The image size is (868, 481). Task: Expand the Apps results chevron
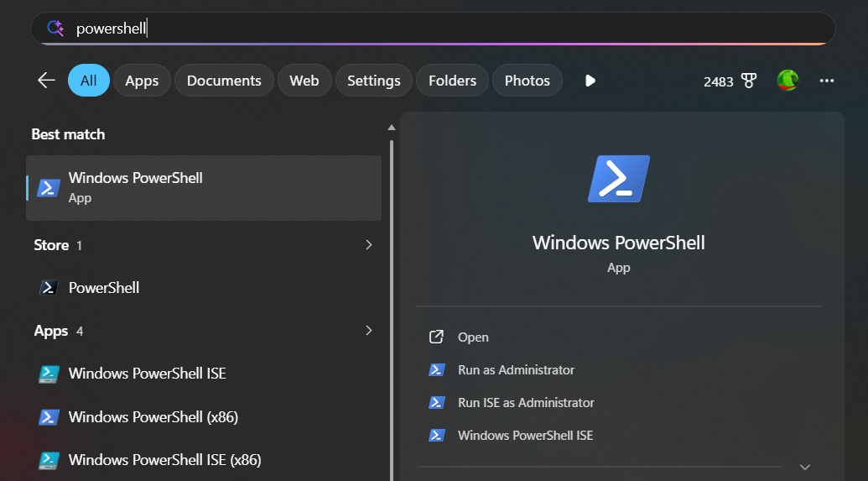tap(369, 330)
